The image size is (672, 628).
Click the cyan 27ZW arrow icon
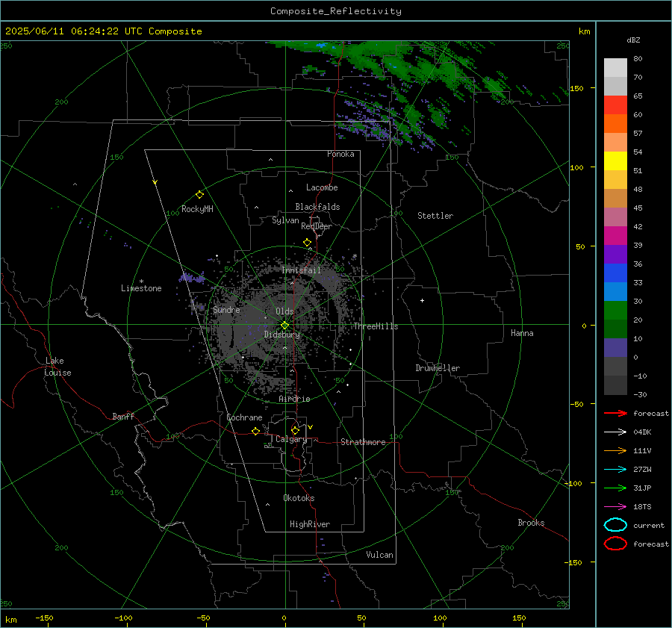pos(615,470)
